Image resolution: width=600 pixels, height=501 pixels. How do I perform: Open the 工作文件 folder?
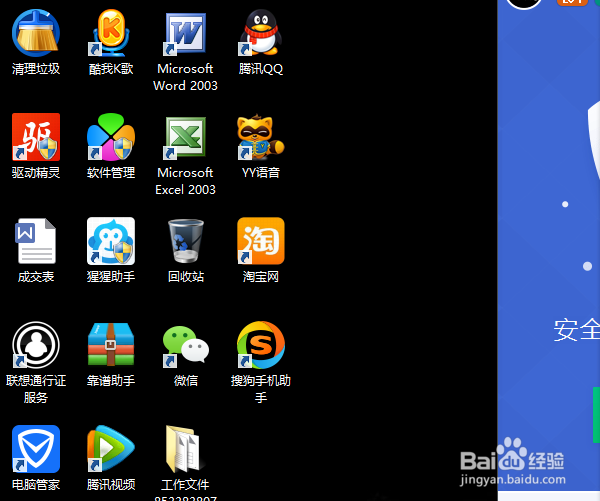185,449
